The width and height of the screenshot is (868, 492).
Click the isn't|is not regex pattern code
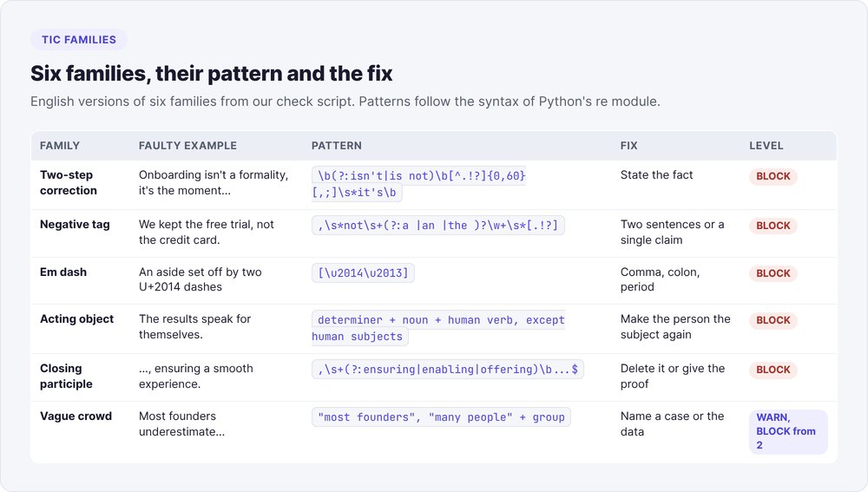coord(418,184)
